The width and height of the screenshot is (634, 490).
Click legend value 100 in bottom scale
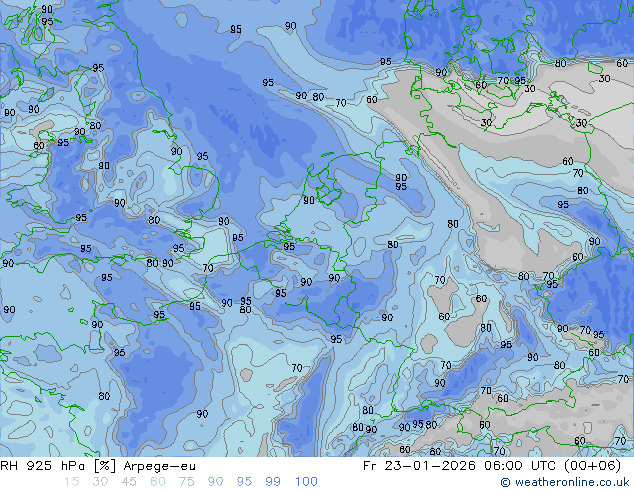click(306, 482)
